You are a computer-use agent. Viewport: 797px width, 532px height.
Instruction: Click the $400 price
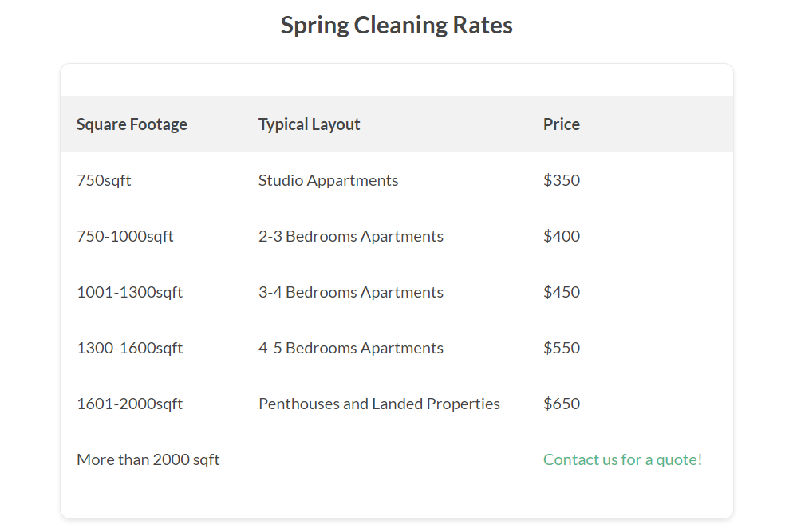pyautogui.click(x=562, y=236)
